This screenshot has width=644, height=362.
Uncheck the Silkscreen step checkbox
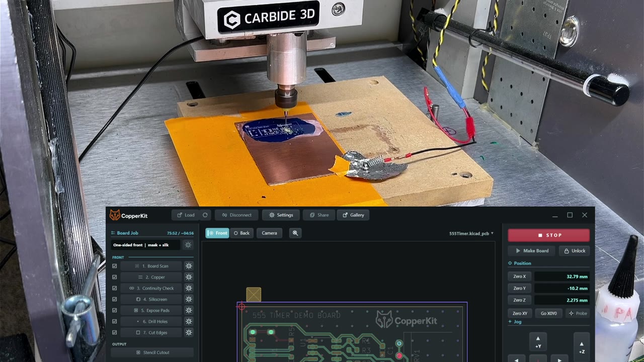pos(115,299)
